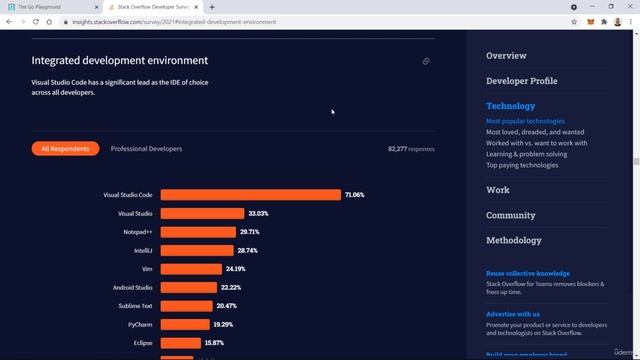This screenshot has height=360, width=640.
Task: Click the Vim bar in chart
Action: coord(191,269)
